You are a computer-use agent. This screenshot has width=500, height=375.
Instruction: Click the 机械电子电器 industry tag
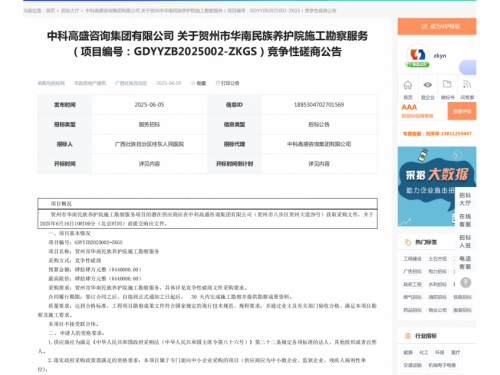click(x=442, y=365)
